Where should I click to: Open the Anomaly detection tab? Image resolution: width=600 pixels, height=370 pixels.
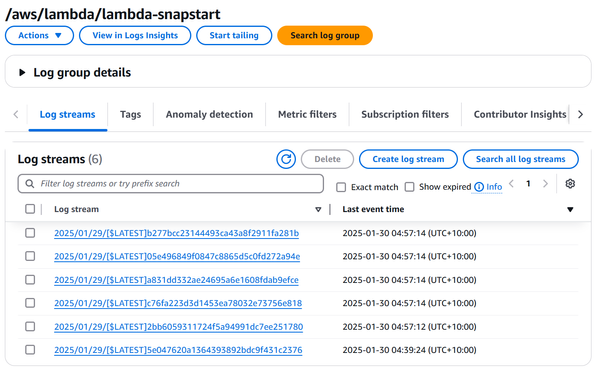click(209, 114)
